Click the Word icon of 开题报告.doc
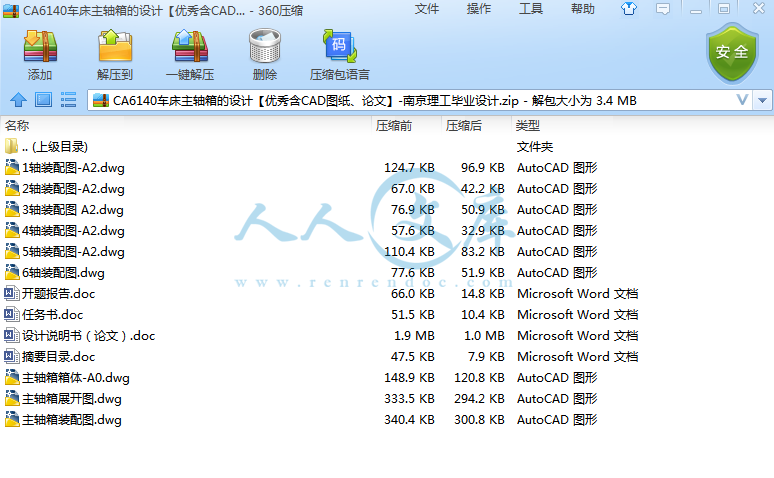Viewport: 774px width, 478px height. click(x=12, y=294)
